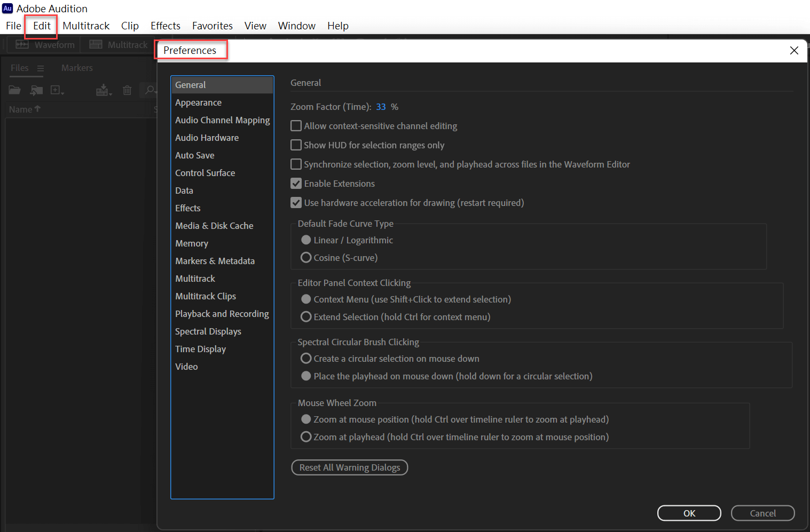Screen dimensions: 810x532
Task: Select Multitrack in the preferences category list
Action: [222, 279]
